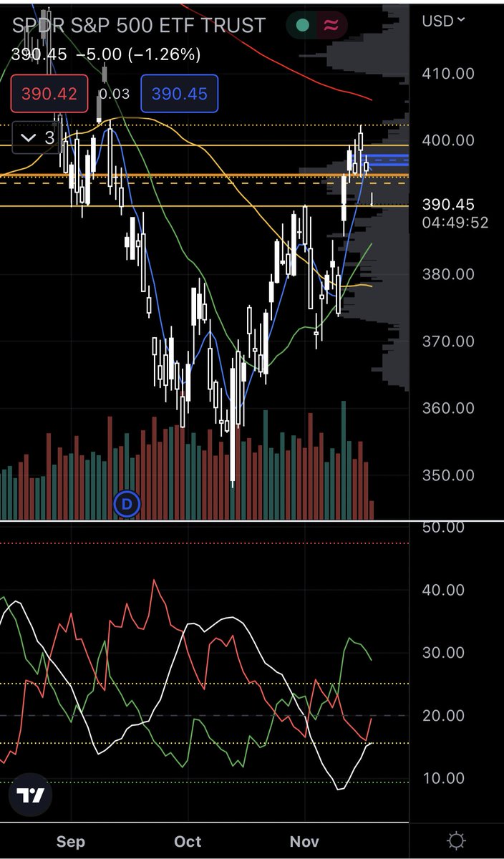Click the TradingView logo
Screen dimensions: 504x859
[x=31, y=796]
